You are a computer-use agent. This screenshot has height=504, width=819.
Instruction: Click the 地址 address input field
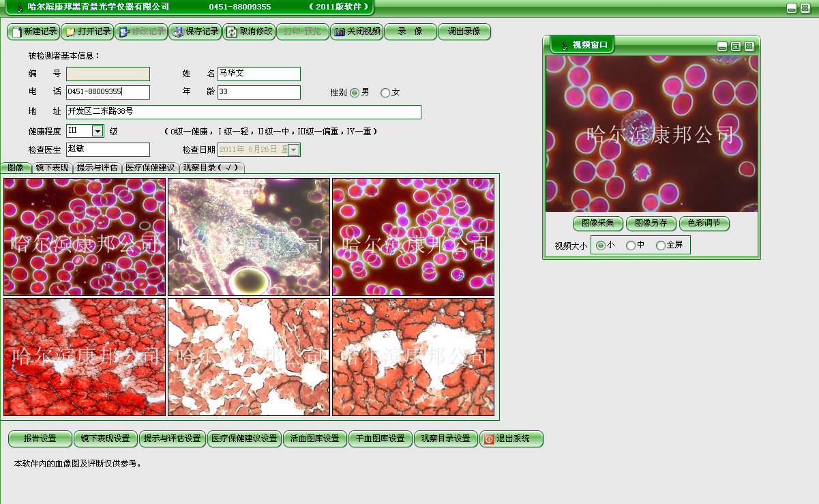coord(243,112)
